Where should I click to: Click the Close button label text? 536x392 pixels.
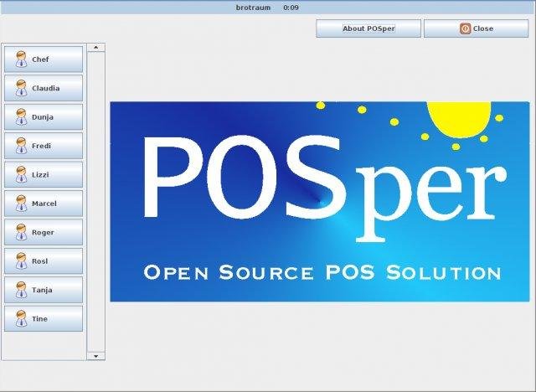click(x=483, y=28)
